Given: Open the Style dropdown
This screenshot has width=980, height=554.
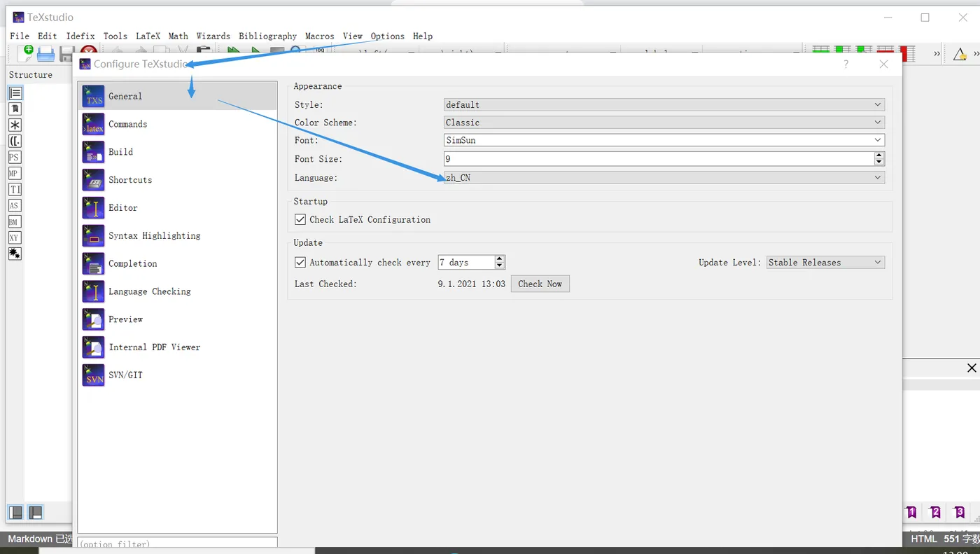Looking at the screenshot, I should 664,105.
